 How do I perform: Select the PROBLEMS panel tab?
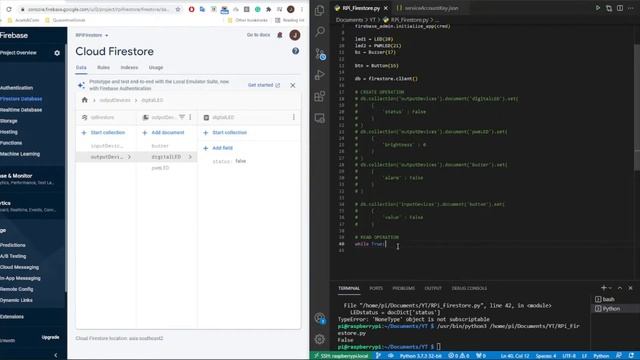[x=404, y=288]
